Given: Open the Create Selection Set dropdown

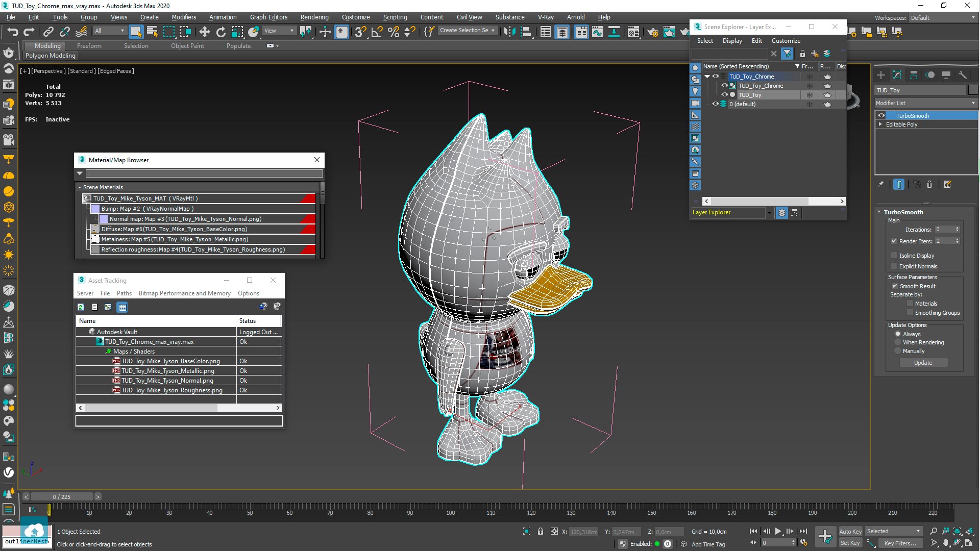Looking at the screenshot, I should pos(468,31).
